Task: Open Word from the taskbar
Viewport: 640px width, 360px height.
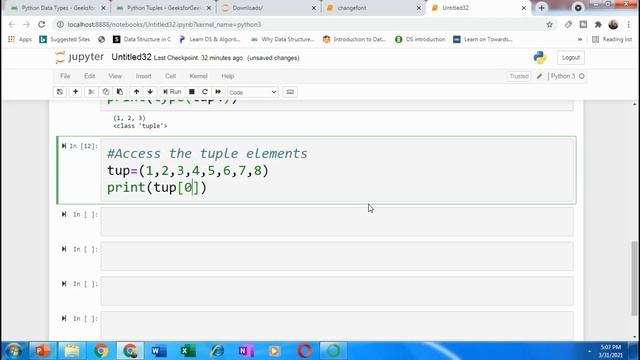Action: (x=159, y=351)
